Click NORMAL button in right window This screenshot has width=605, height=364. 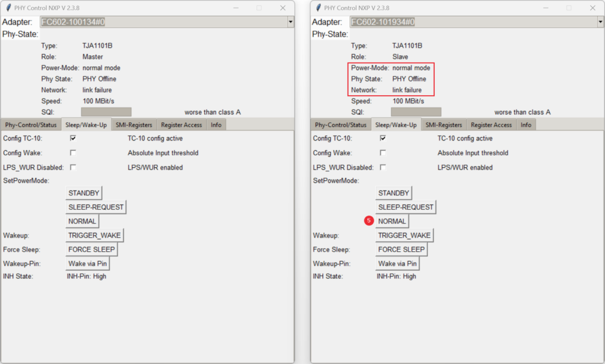(x=392, y=221)
